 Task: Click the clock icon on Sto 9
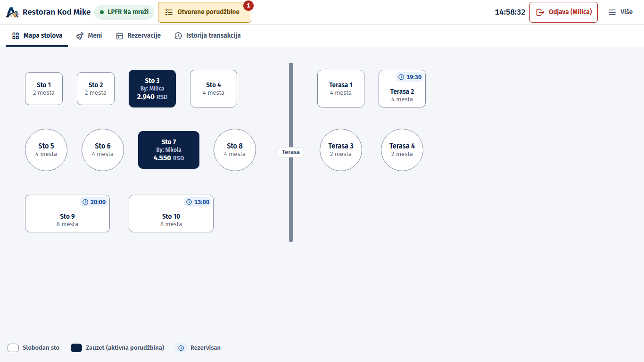click(86, 202)
